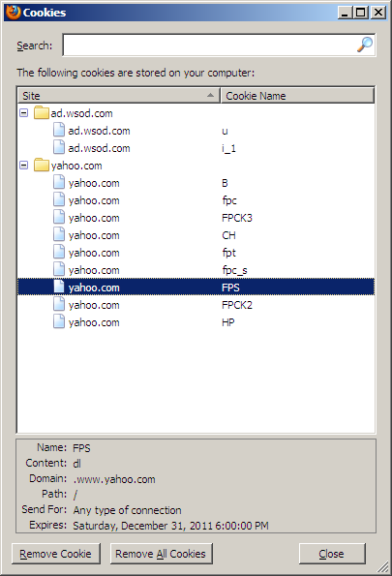The height and width of the screenshot is (576, 392).
Task: Select cookie name FPCK2
Action: click(x=237, y=305)
